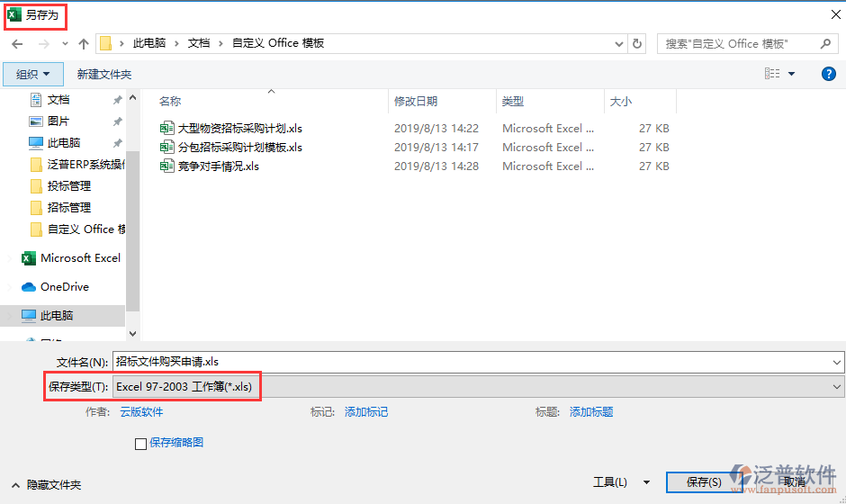Image resolution: width=846 pixels, height=504 pixels.
Task: Click 添加标记 link
Action: click(366, 412)
